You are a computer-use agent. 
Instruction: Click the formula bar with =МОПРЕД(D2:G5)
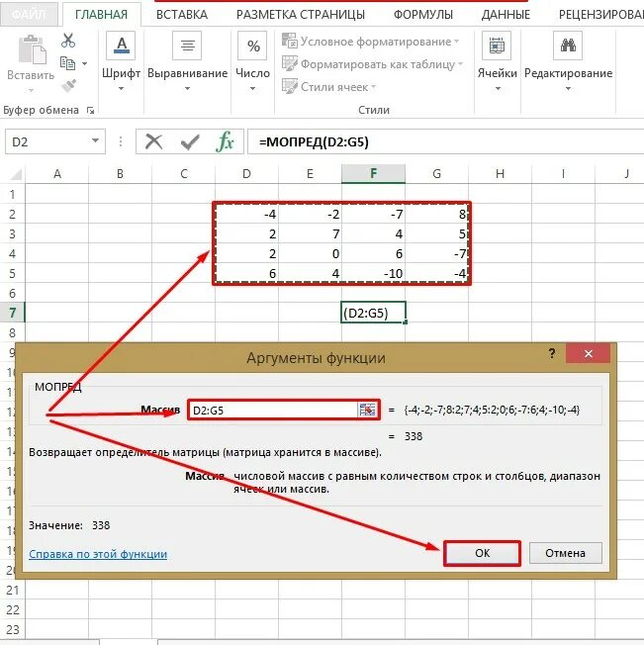click(x=446, y=141)
